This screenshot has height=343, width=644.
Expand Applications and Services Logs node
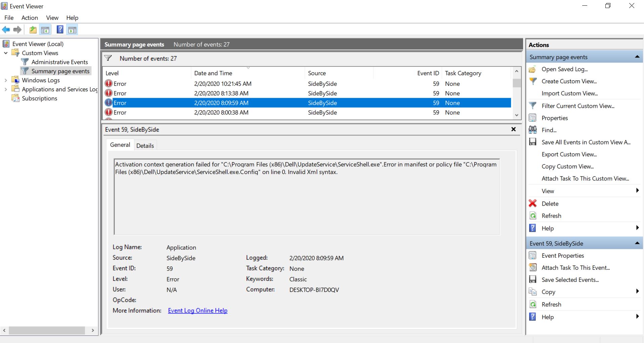coord(6,89)
